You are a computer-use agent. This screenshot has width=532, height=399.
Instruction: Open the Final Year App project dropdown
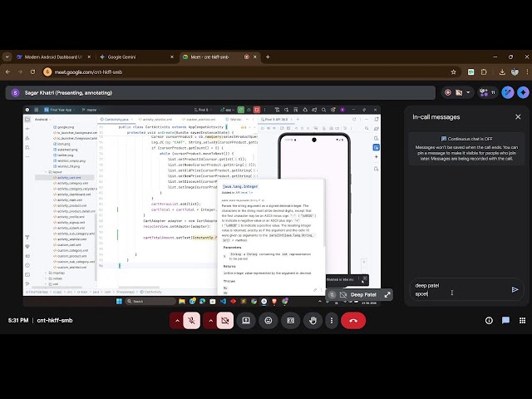click(59, 110)
